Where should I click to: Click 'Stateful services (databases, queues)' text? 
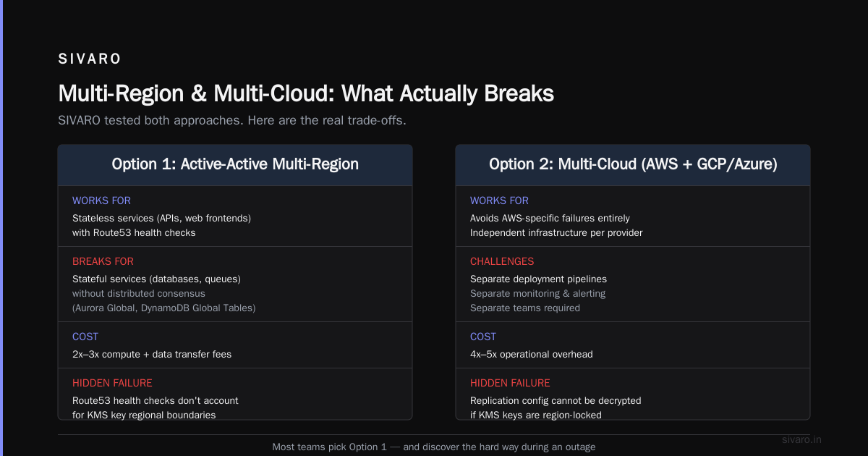coord(156,279)
